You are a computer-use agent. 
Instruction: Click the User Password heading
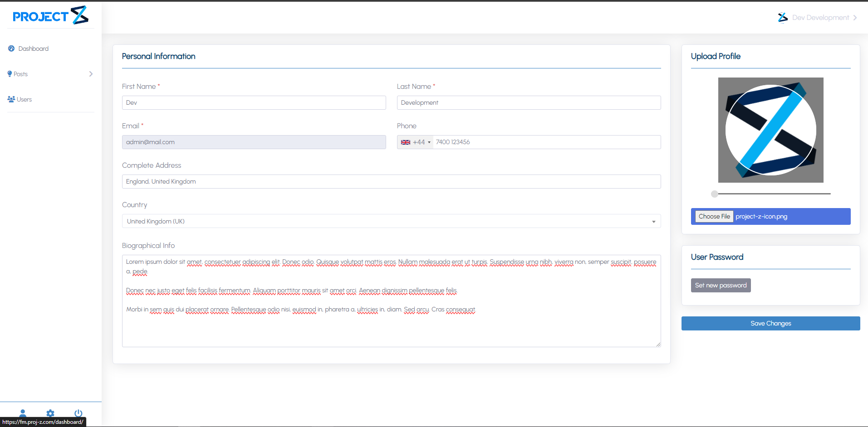tap(717, 257)
